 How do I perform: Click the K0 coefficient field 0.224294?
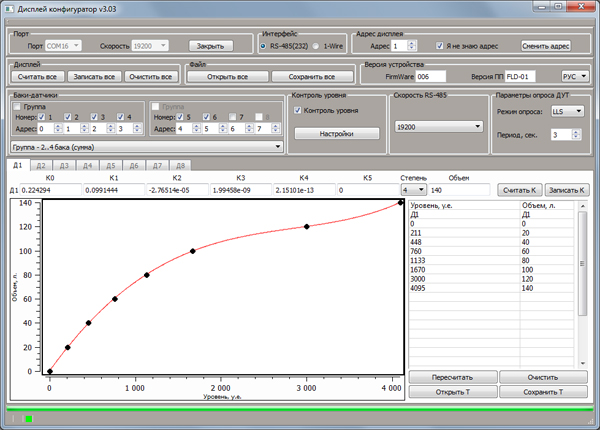[x=51, y=190]
